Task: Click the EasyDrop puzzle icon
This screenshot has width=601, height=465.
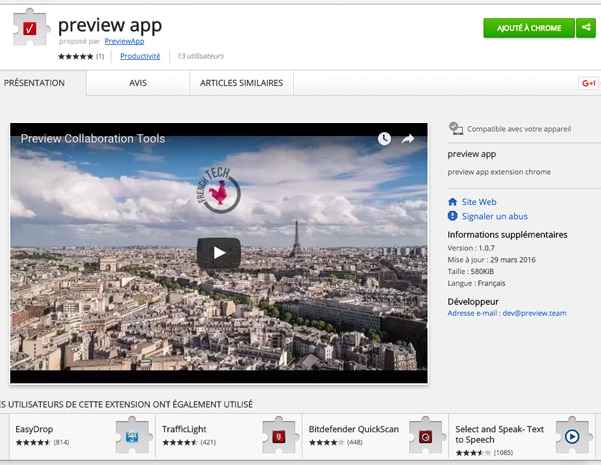Action: click(x=132, y=435)
